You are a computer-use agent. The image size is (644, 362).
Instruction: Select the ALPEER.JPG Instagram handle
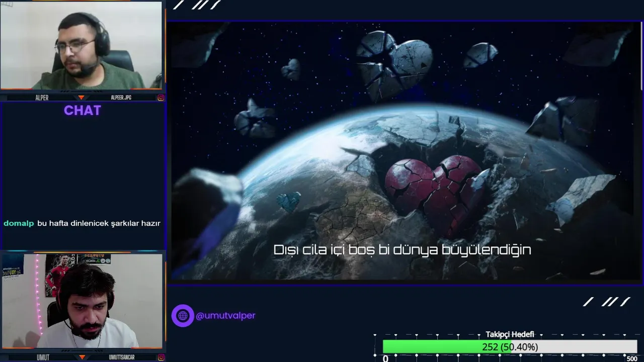(x=121, y=98)
